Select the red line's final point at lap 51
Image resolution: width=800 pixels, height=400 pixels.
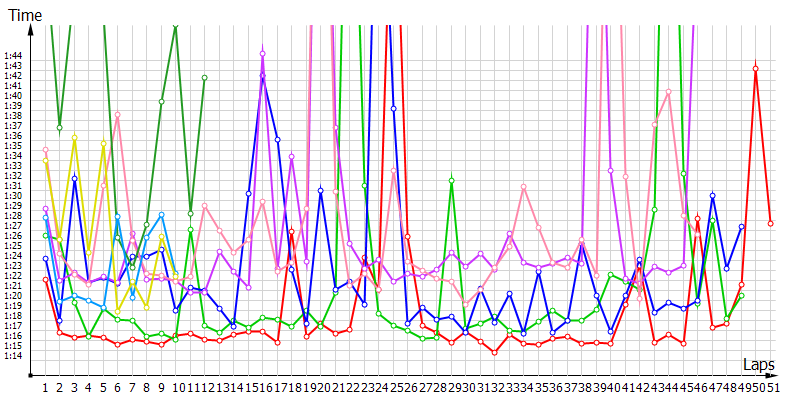click(770, 223)
